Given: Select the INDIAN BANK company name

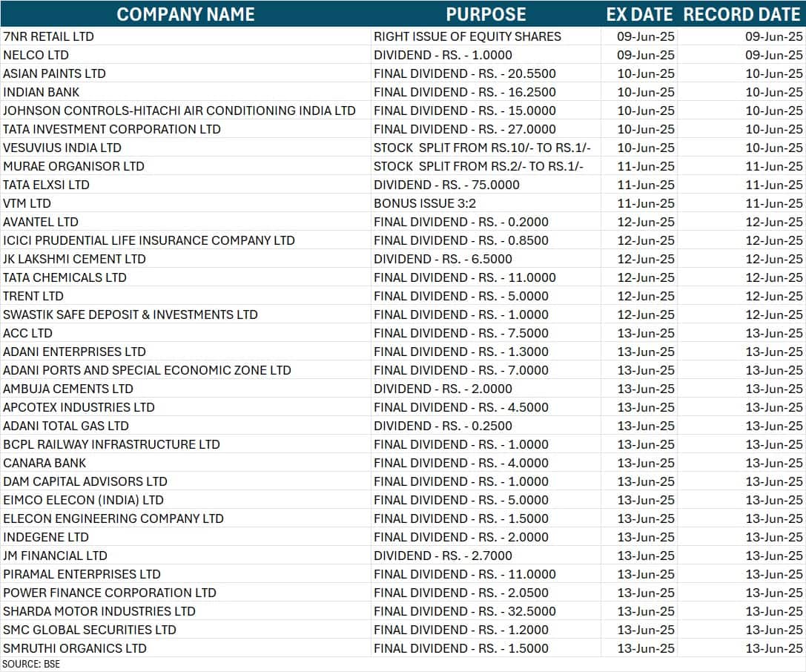Looking at the screenshot, I should click(x=41, y=92).
